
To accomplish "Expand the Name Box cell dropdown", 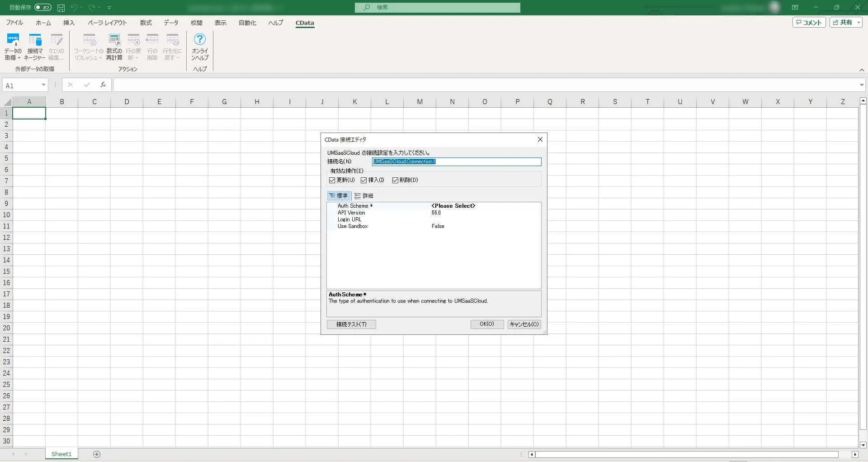I will coord(43,85).
